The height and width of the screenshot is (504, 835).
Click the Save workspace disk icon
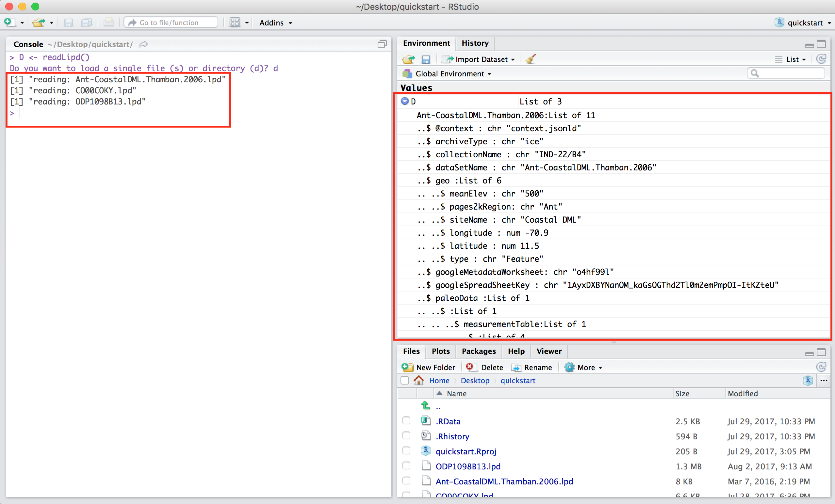click(x=426, y=60)
